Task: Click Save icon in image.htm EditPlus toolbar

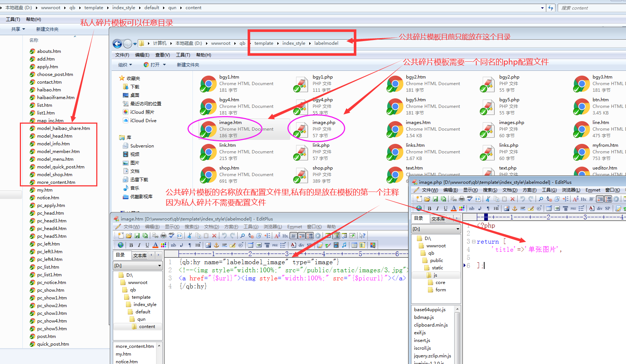Action: [x=137, y=236]
